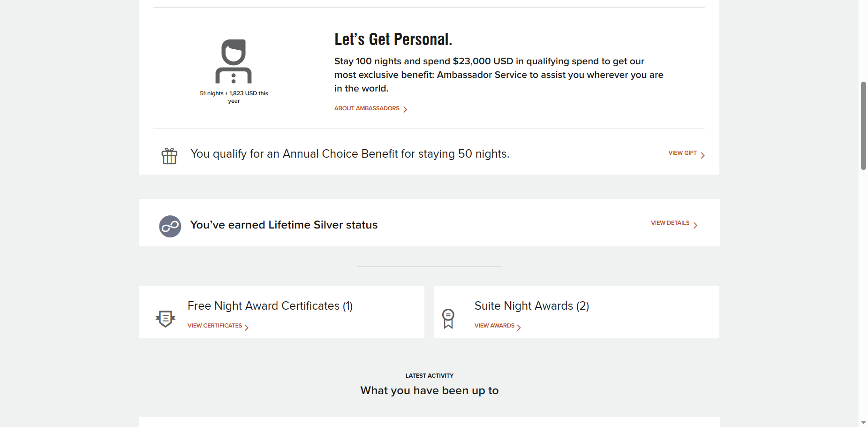The height and width of the screenshot is (427, 868).
Task: Click the page's vertical scrollbar thumb
Action: pos(863,126)
